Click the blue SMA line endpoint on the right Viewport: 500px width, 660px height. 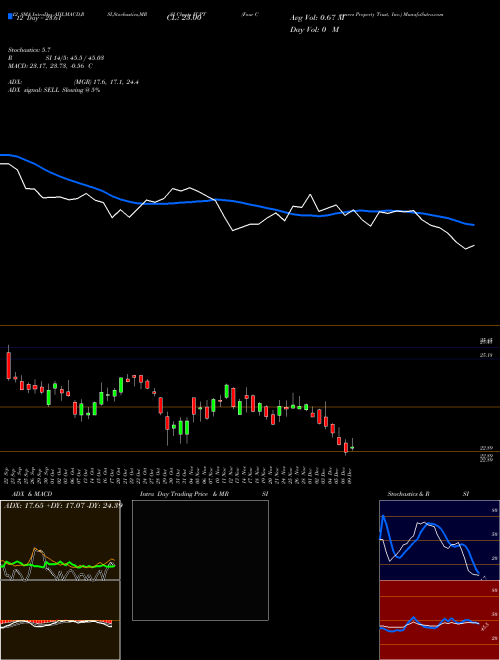point(474,225)
